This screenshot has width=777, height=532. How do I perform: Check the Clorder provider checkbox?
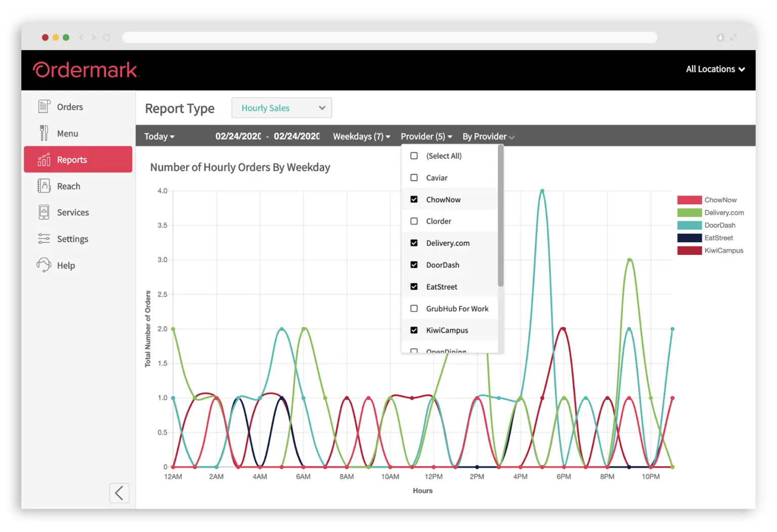414,221
